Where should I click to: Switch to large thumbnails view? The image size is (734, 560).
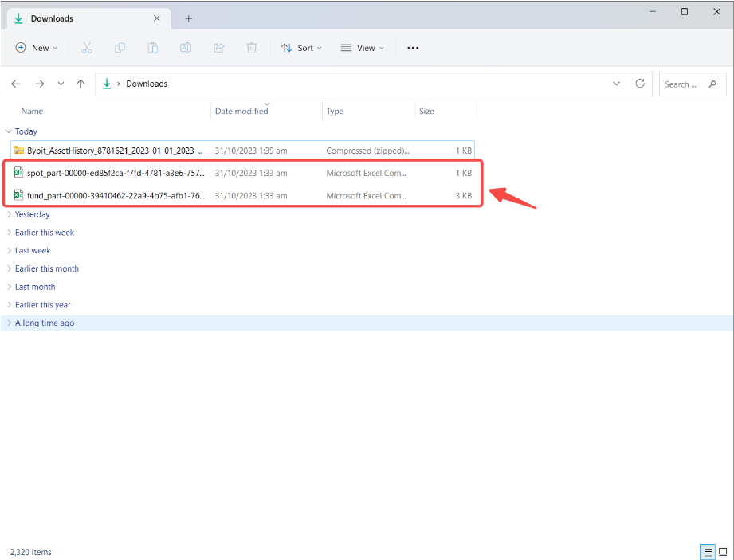click(x=721, y=552)
